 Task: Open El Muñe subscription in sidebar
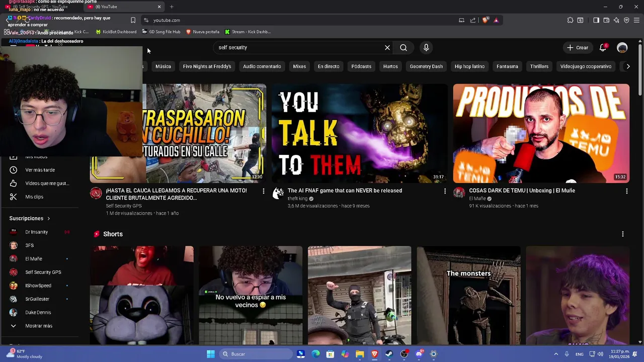coord(39,259)
